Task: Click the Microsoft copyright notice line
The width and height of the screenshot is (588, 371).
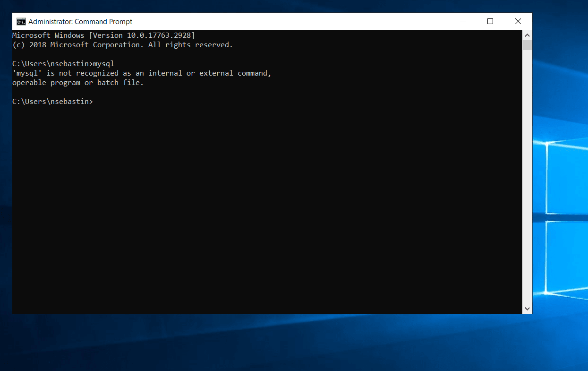Action: (122, 44)
